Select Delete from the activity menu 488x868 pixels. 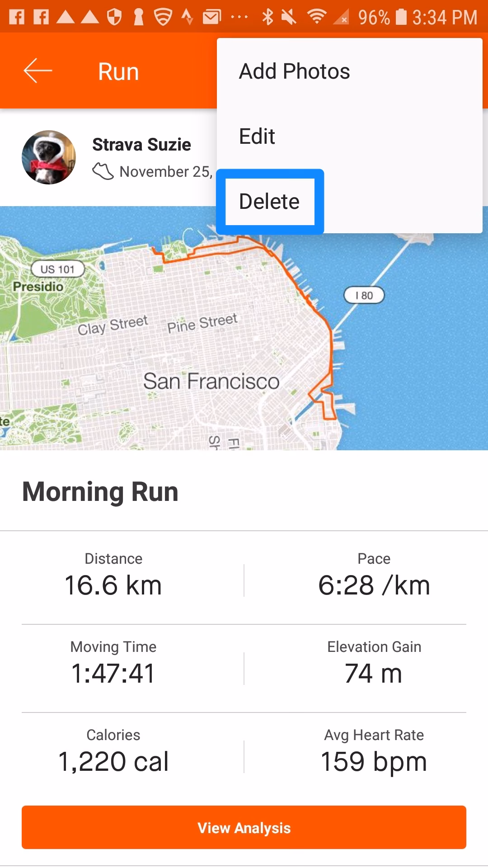click(x=269, y=201)
